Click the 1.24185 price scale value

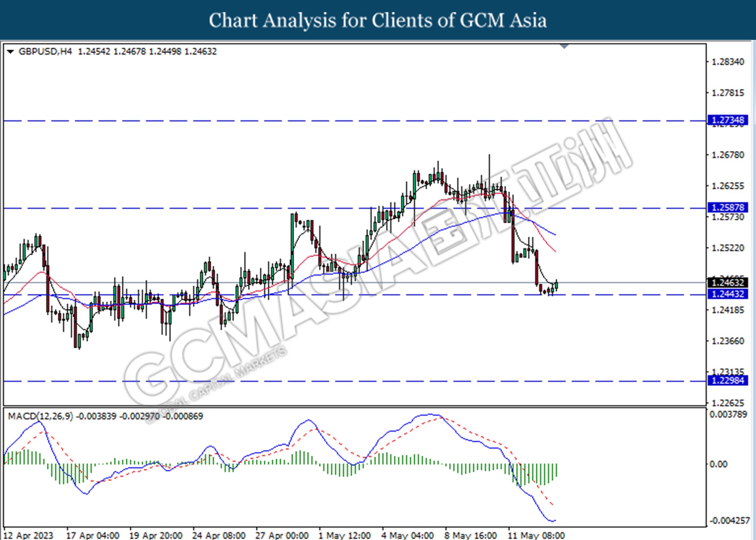pos(728,310)
